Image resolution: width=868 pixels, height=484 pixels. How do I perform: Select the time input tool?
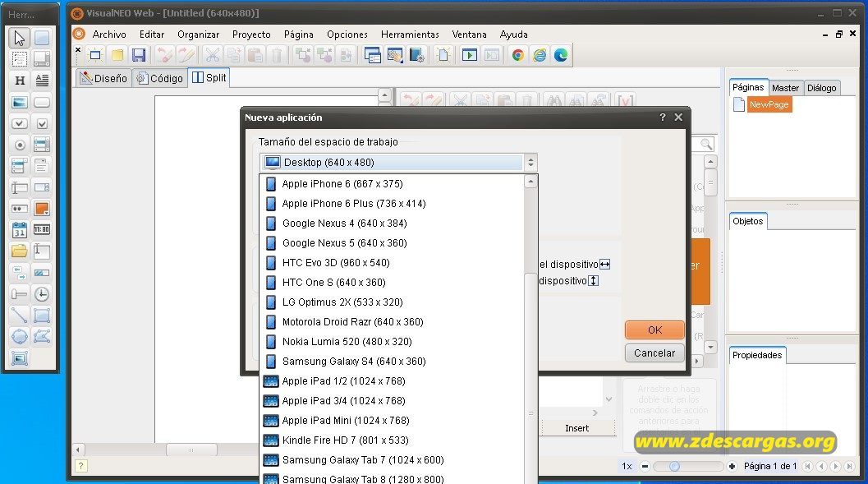(x=42, y=230)
